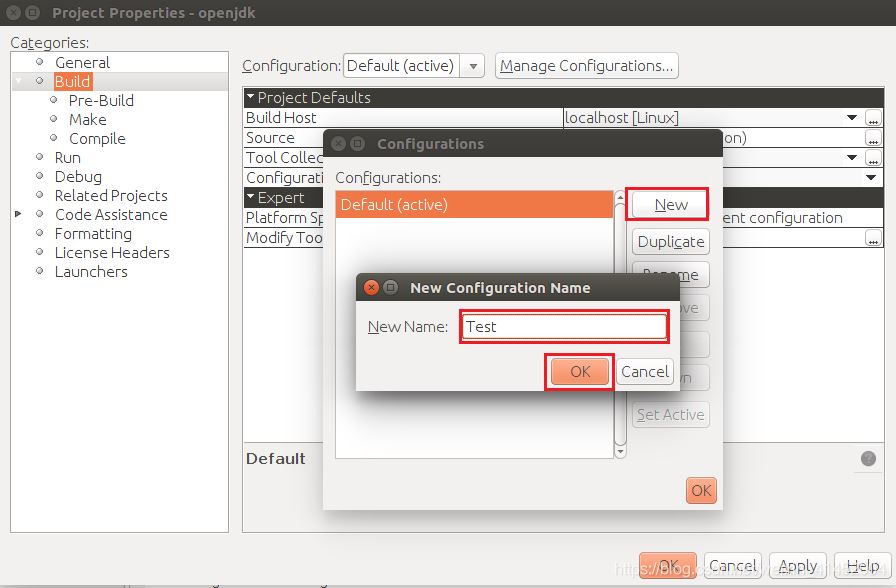Select Pre-Build category
Viewport: 896px width, 588px height.
(101, 101)
